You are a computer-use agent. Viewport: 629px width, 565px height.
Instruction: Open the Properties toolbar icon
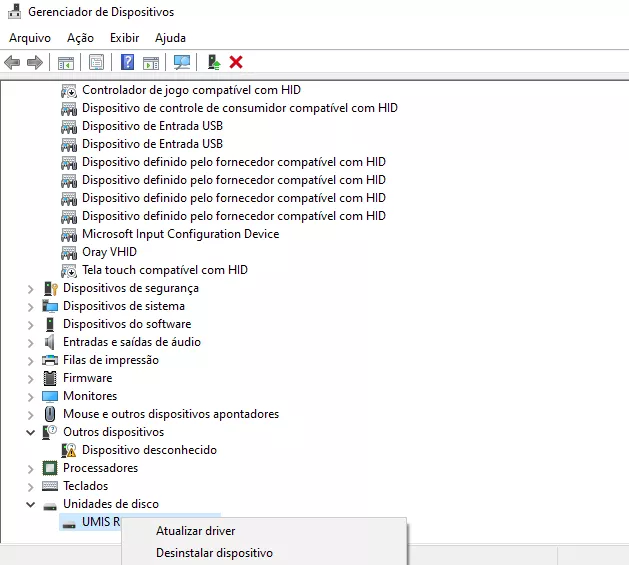pos(96,62)
